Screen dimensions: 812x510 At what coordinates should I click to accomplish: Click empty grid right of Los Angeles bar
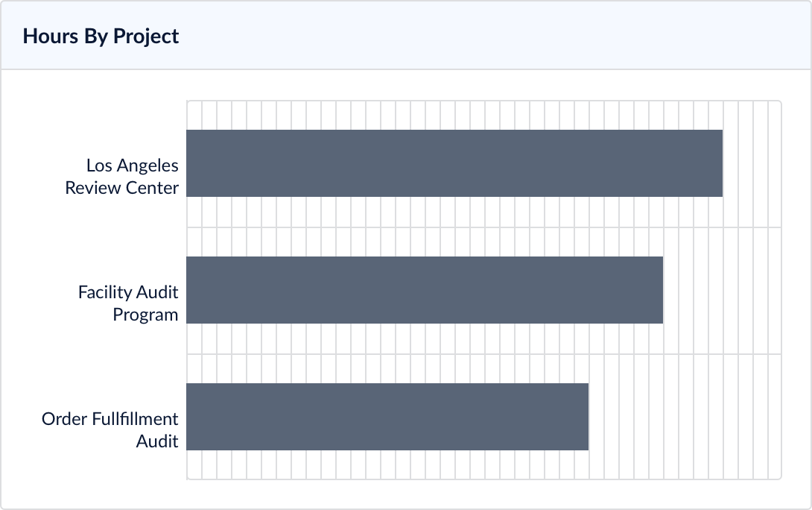point(752,163)
